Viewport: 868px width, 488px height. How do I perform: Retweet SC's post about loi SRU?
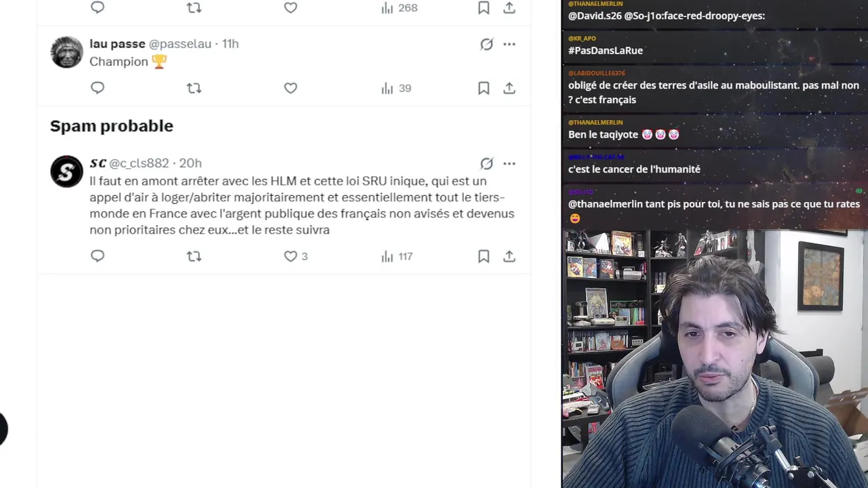click(x=194, y=256)
